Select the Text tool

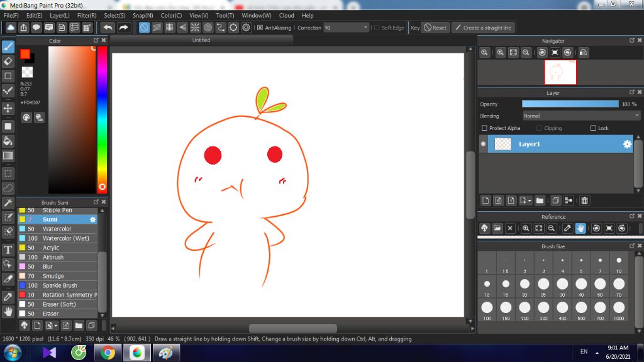click(x=8, y=250)
